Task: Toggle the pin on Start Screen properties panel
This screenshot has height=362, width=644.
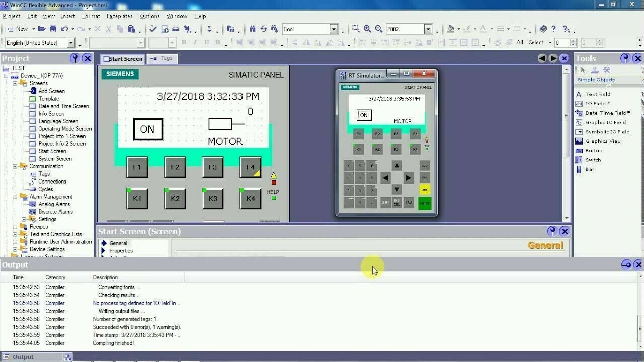Action: 552,231
